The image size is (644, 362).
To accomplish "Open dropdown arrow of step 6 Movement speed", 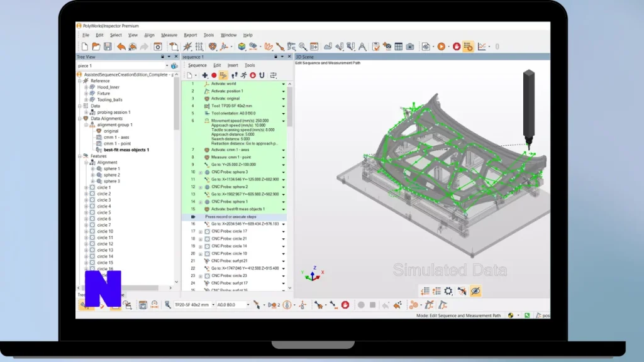I will [283, 121].
